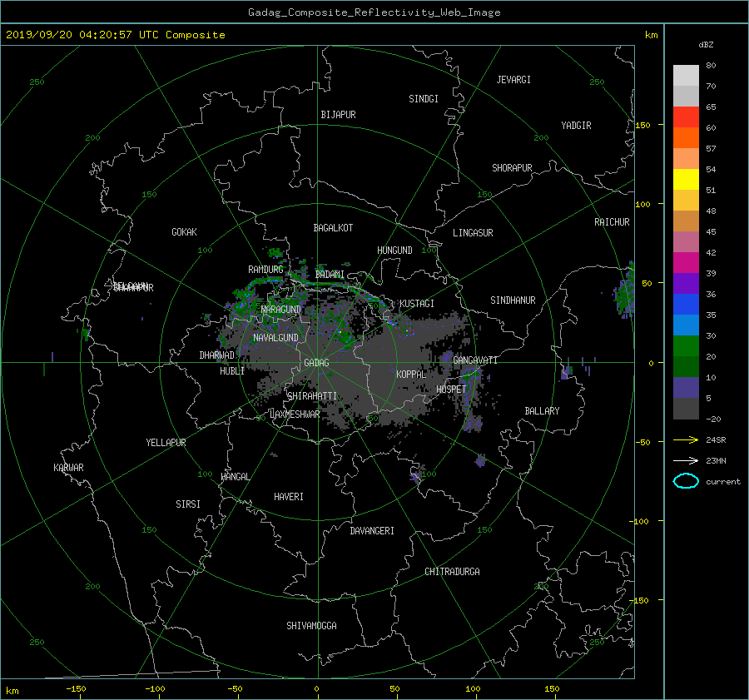Click the GADAG label at radar center
The width and height of the screenshot is (749, 700).
pos(316,363)
